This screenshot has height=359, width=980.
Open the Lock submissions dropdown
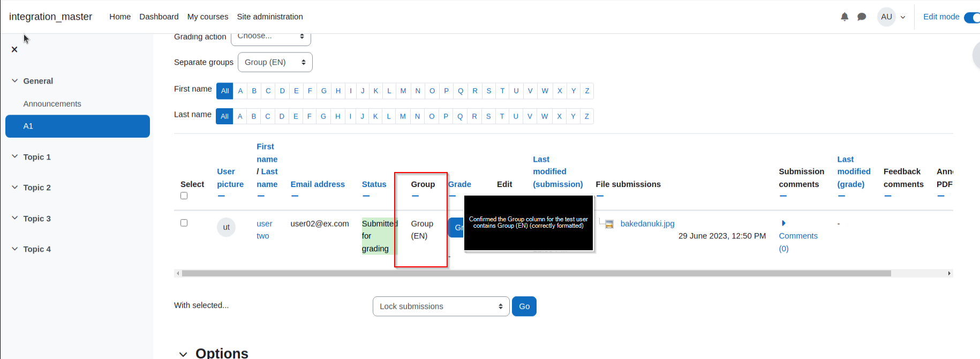(441, 306)
